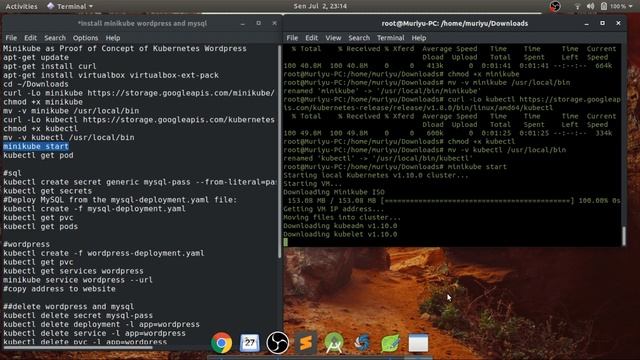Click the 'kubectl get pod' line in editor
Image resolution: width=640 pixels, height=360 pixels.
[x=38, y=155]
